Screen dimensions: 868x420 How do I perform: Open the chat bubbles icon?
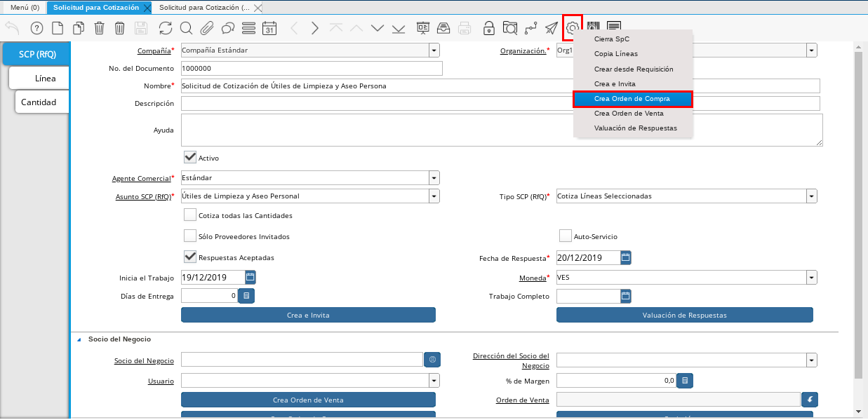(x=227, y=28)
